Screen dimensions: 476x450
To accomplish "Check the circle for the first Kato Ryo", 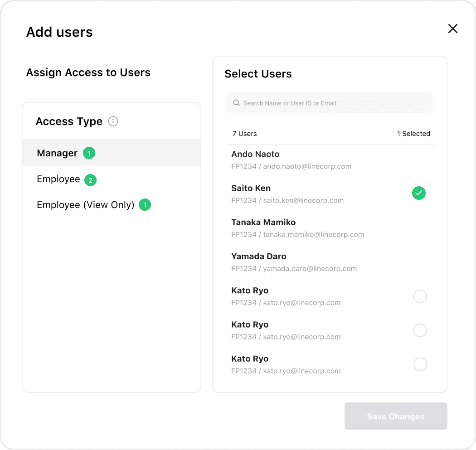I will [x=420, y=296].
